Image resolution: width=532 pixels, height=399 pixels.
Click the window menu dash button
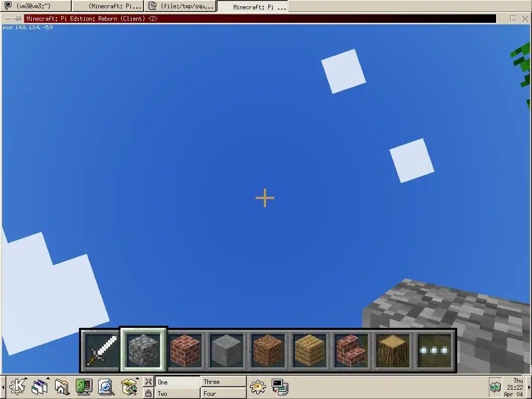[x=7, y=19]
